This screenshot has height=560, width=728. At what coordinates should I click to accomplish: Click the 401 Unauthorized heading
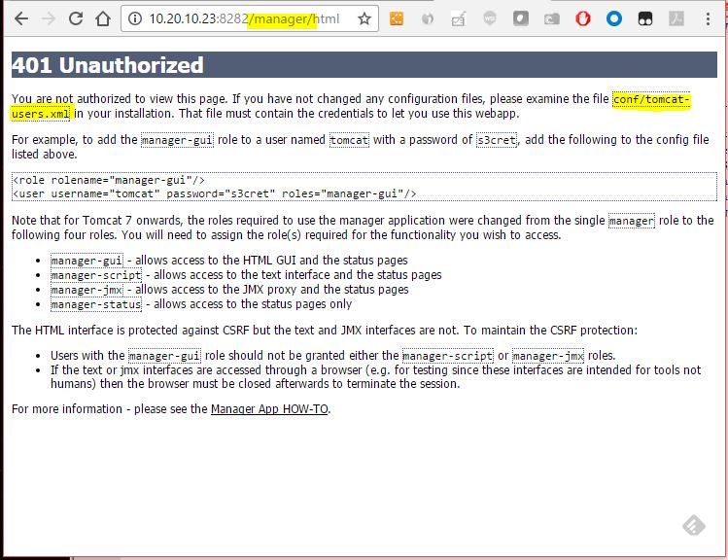[107, 65]
